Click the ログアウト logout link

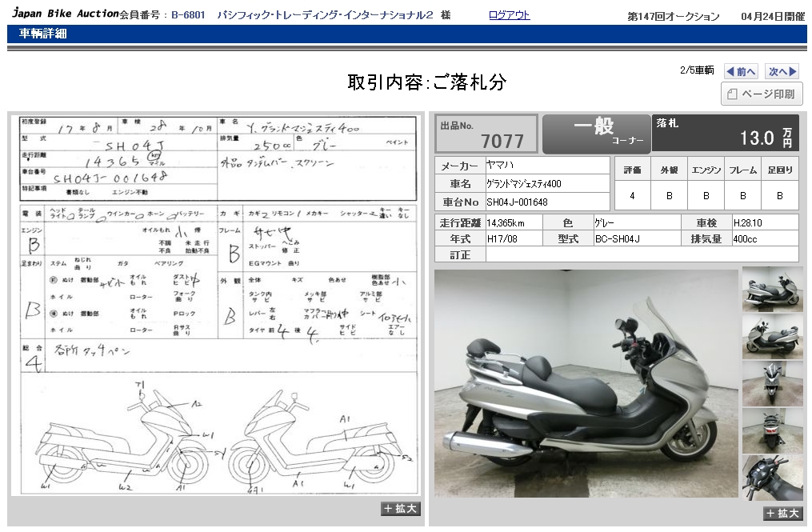tap(509, 15)
